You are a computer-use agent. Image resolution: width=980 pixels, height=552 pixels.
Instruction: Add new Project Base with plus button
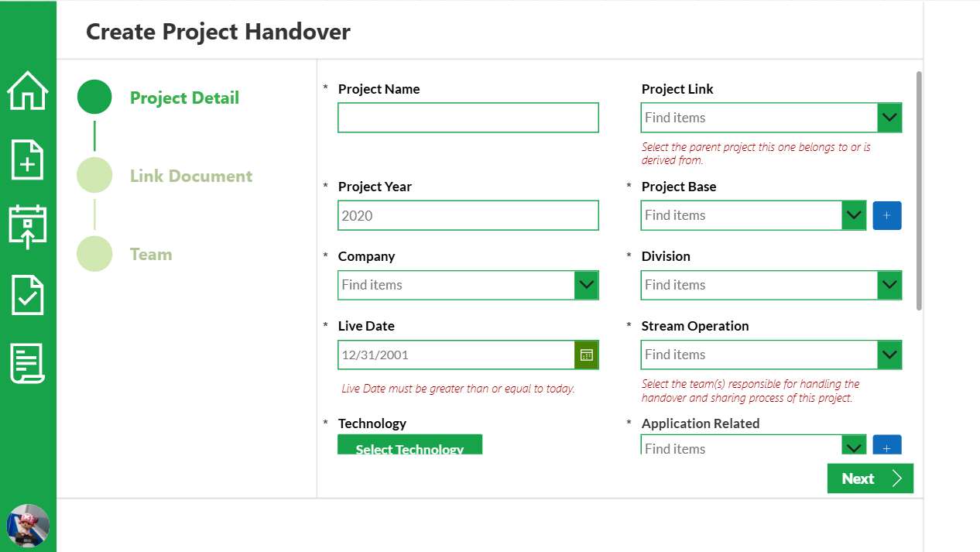coord(887,215)
